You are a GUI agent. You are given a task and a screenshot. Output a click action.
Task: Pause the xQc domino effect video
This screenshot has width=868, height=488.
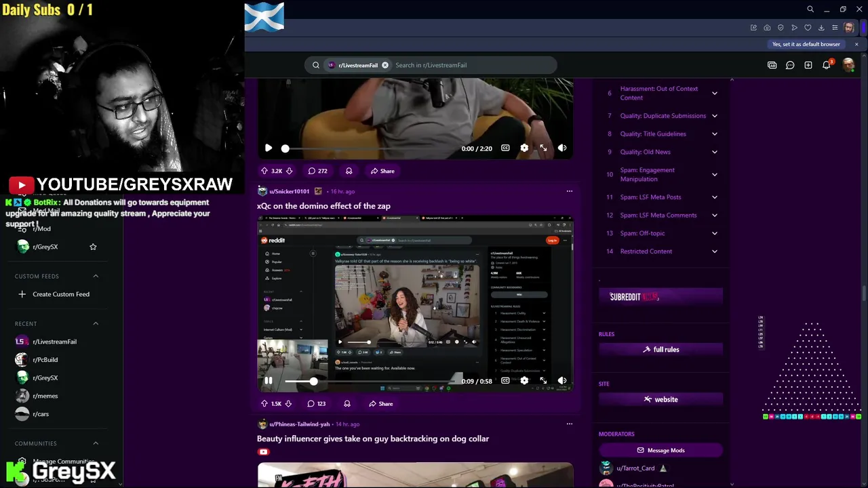[x=269, y=381]
